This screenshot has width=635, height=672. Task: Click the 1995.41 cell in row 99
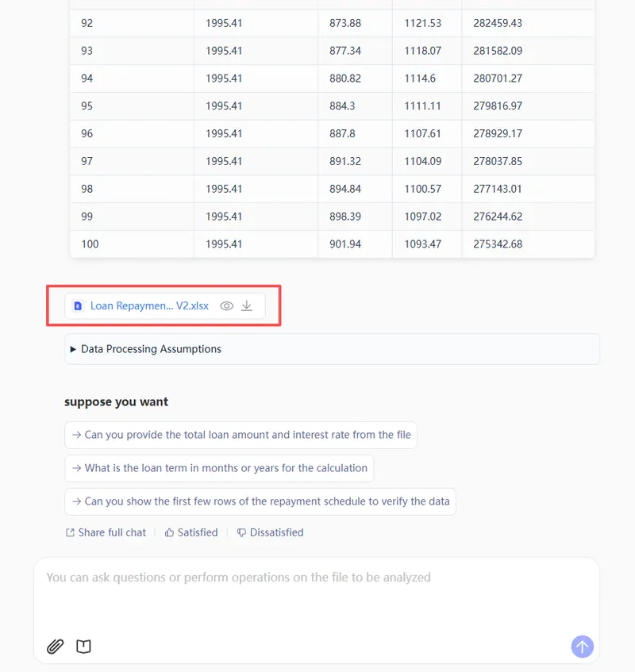pos(224,216)
